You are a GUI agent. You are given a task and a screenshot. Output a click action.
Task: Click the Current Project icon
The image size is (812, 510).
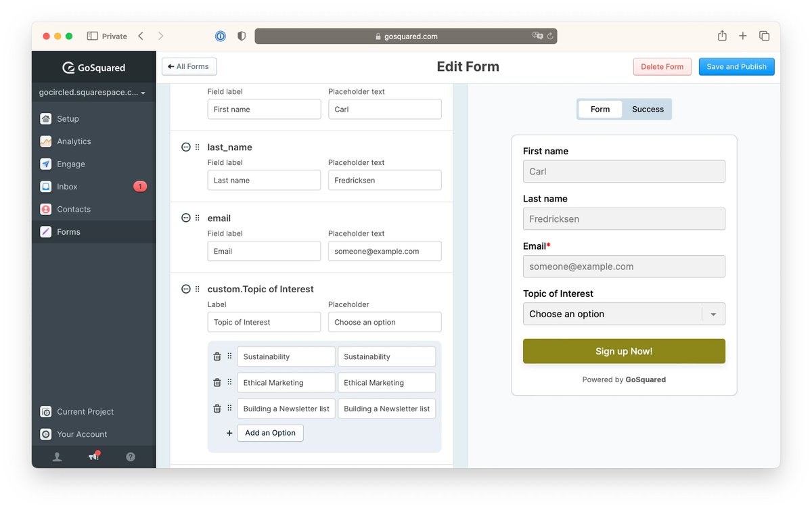click(x=45, y=411)
